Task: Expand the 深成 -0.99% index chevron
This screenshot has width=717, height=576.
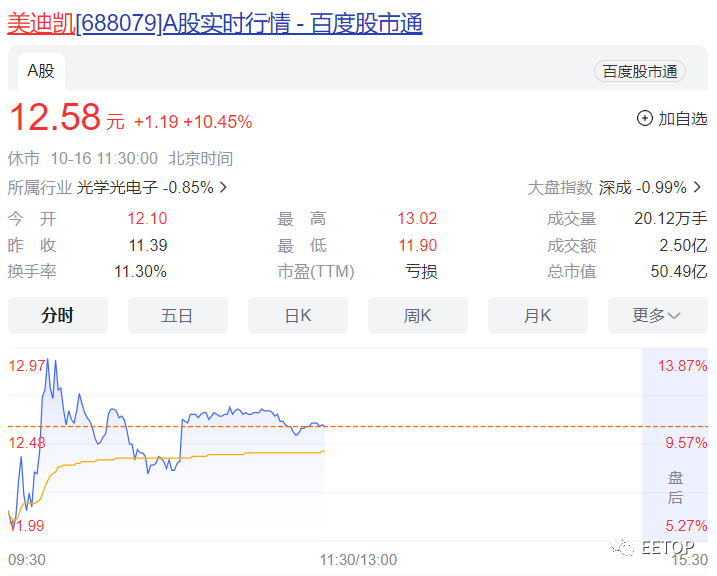Action: [697, 187]
